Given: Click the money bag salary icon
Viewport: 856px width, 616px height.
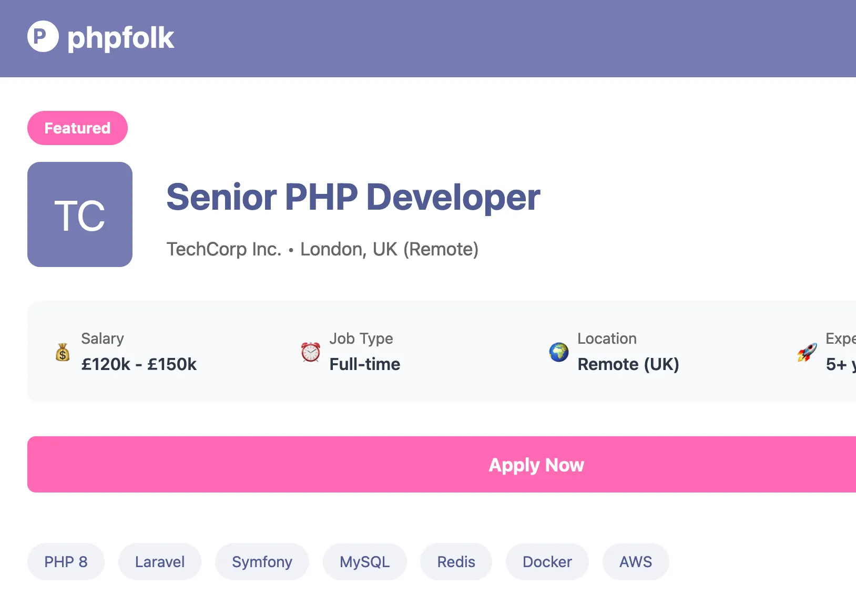Looking at the screenshot, I should (x=63, y=352).
